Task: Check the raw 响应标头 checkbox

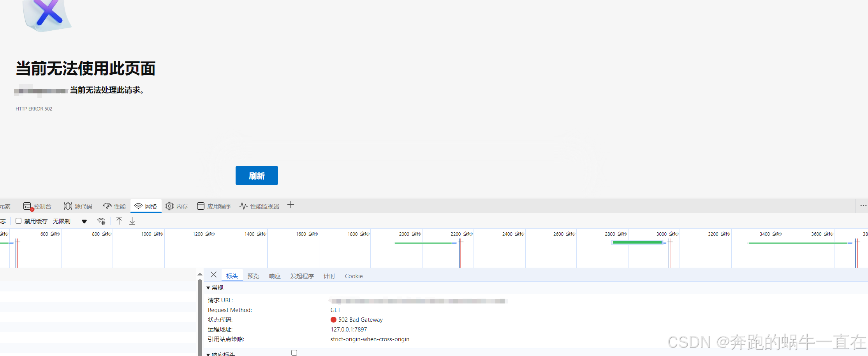Action: pos(294,352)
